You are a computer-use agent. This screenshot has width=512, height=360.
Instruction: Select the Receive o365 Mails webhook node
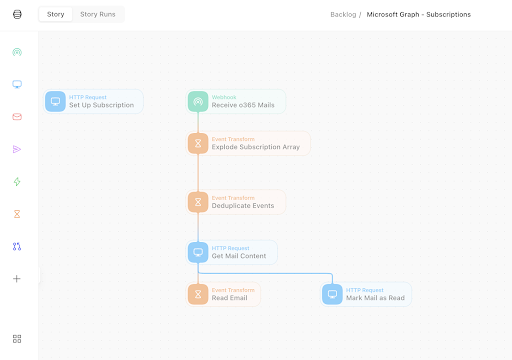[236, 101]
